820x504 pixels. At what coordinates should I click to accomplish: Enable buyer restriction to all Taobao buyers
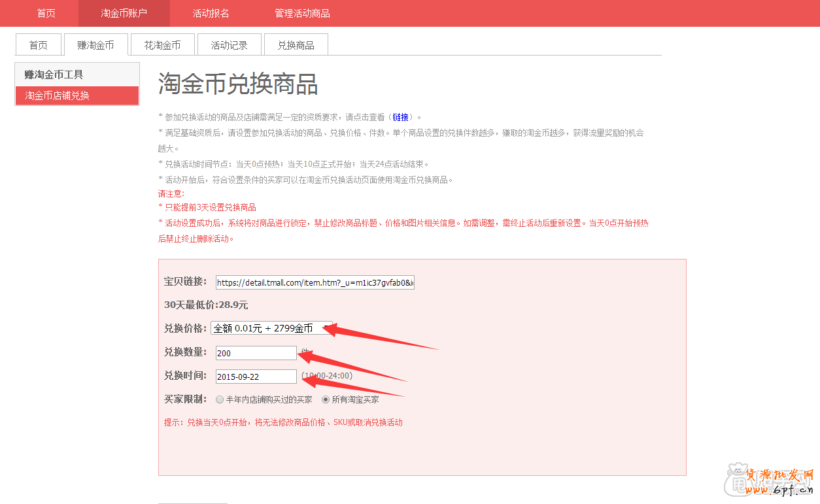click(x=325, y=399)
